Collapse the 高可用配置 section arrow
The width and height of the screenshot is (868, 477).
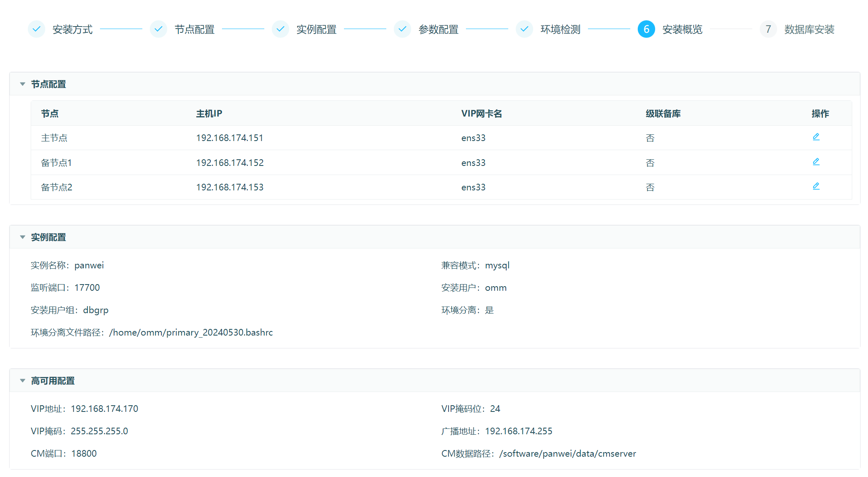pos(22,381)
